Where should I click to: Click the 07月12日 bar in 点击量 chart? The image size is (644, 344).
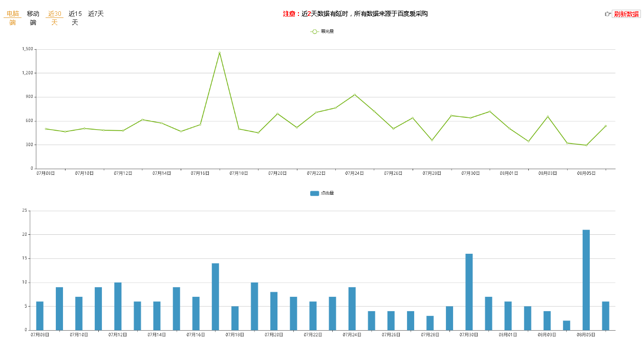(118, 306)
